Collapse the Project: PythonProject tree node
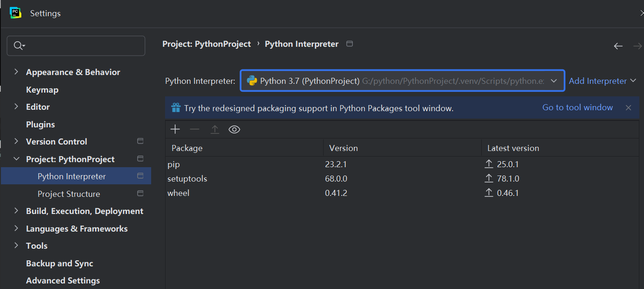 tap(16, 159)
